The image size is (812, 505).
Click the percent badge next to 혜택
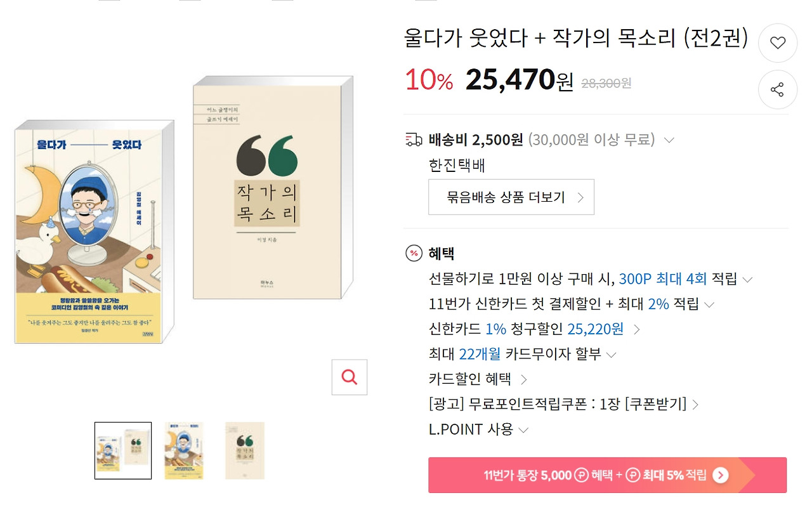pos(413,253)
